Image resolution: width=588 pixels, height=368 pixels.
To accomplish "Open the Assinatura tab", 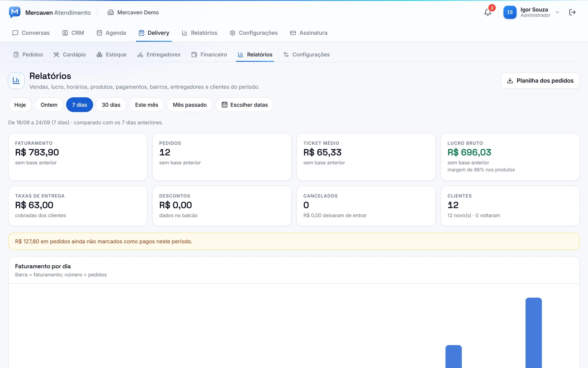I will tap(309, 33).
